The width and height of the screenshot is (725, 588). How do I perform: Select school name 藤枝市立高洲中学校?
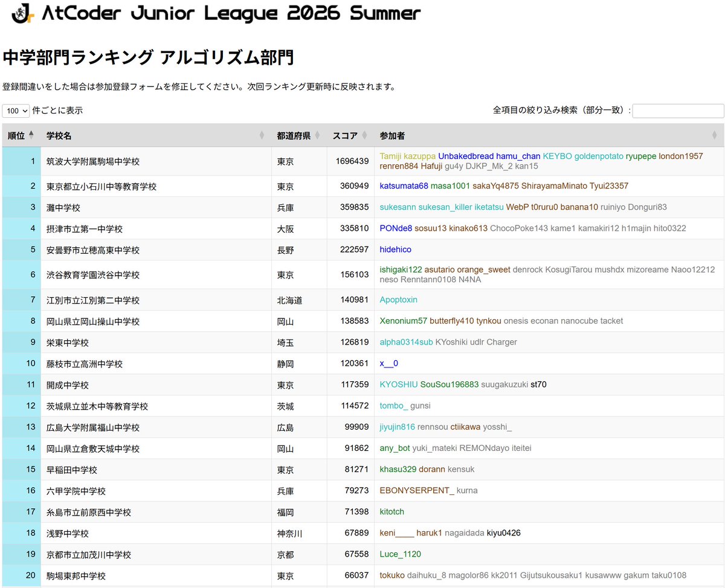click(x=85, y=364)
